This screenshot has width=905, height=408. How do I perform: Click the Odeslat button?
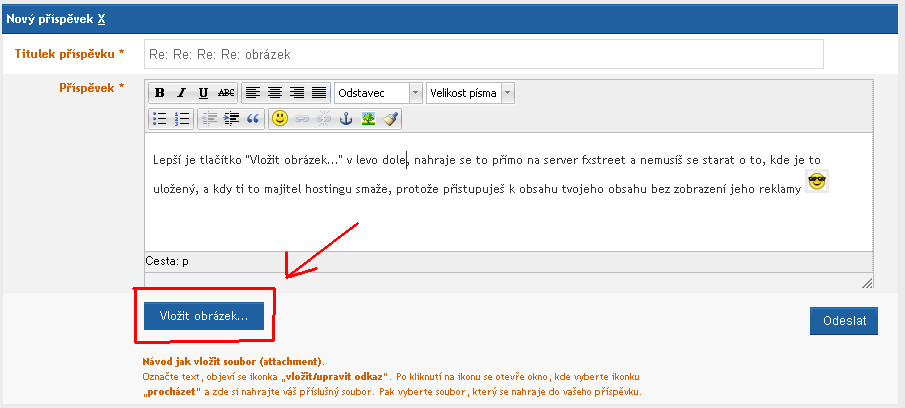point(844,321)
